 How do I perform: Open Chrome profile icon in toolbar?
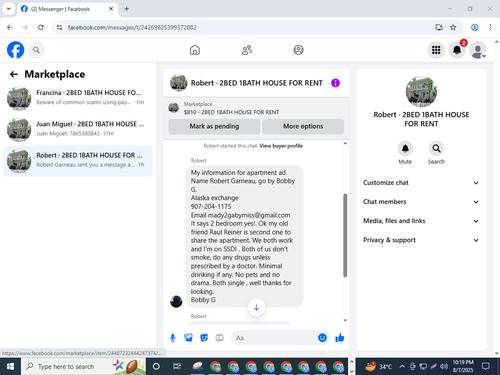pos(475,27)
